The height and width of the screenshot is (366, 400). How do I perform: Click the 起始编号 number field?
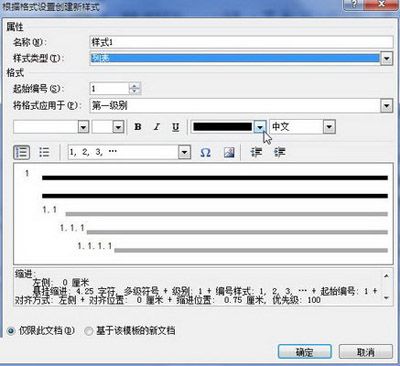(x=109, y=89)
